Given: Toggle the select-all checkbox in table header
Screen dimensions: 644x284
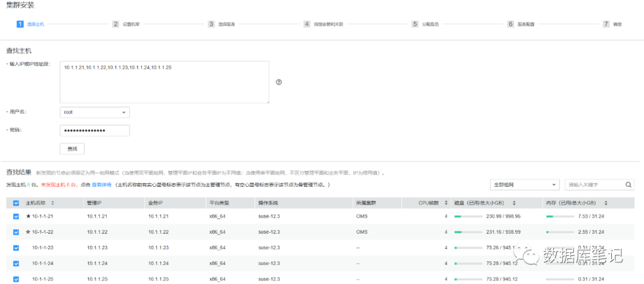Looking at the screenshot, I should [x=16, y=203].
